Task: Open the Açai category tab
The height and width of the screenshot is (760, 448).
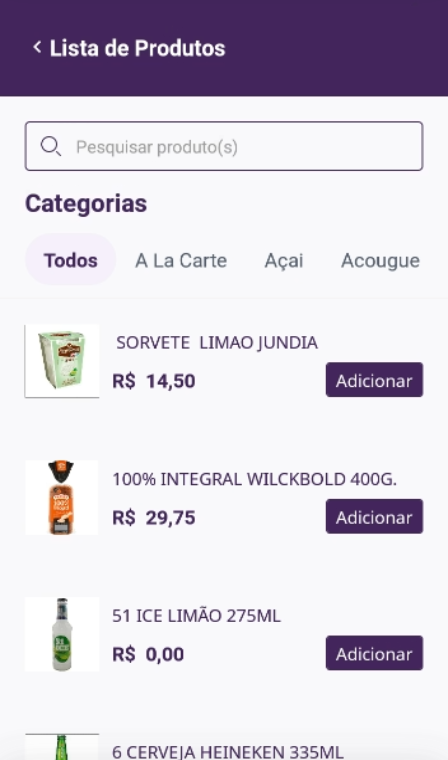Action: (284, 261)
